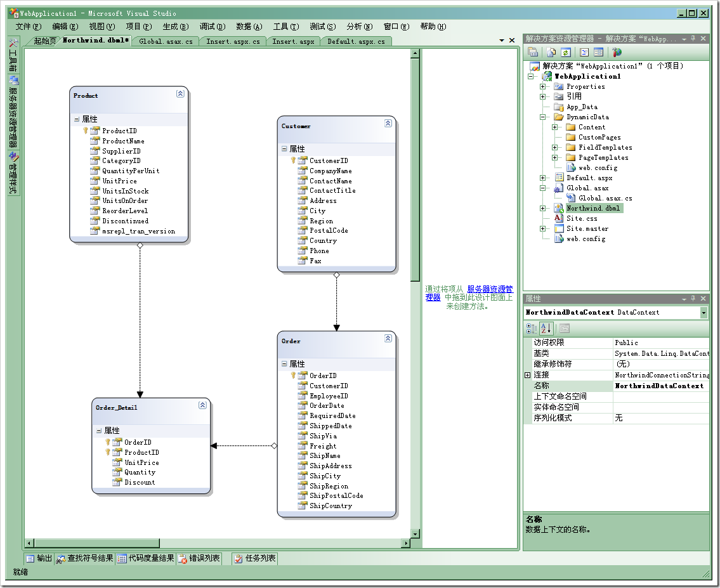
Task: Click Site.css file icon in solution tree
Action: pyautogui.click(x=558, y=218)
